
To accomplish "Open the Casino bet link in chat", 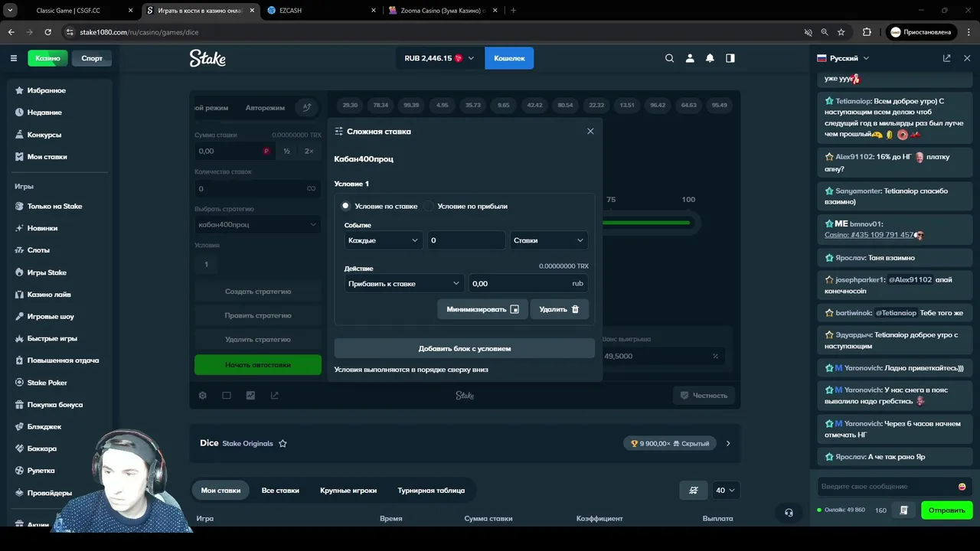I will pyautogui.click(x=869, y=235).
